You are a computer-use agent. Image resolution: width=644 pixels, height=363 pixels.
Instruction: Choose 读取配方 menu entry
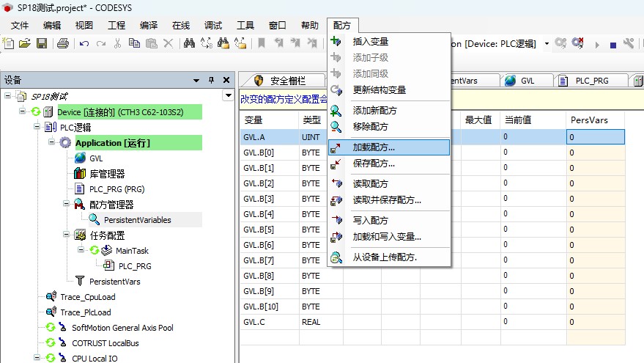[389, 184]
